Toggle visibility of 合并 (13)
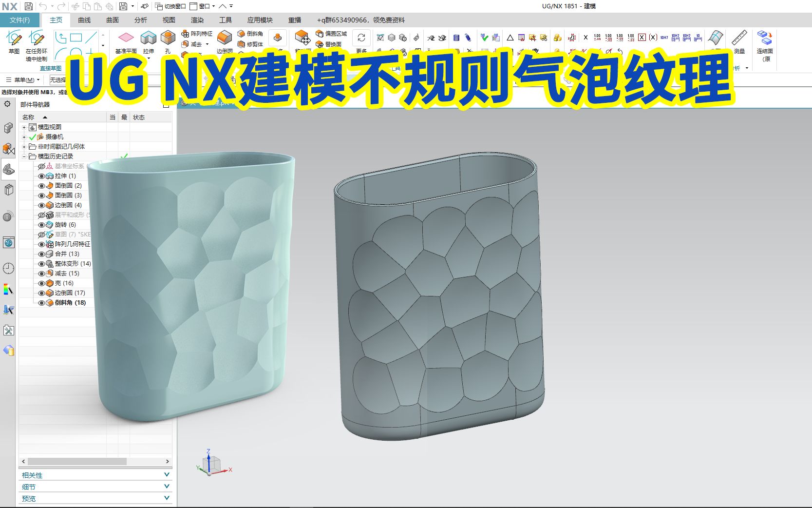 click(41, 254)
